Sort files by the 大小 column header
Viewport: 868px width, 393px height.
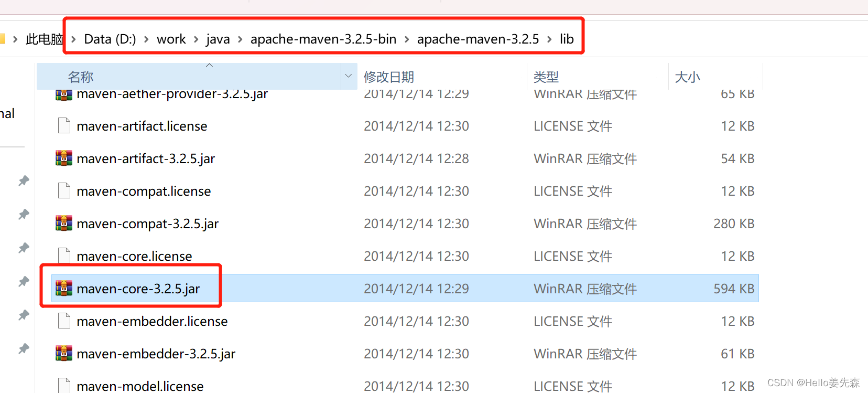(x=688, y=77)
